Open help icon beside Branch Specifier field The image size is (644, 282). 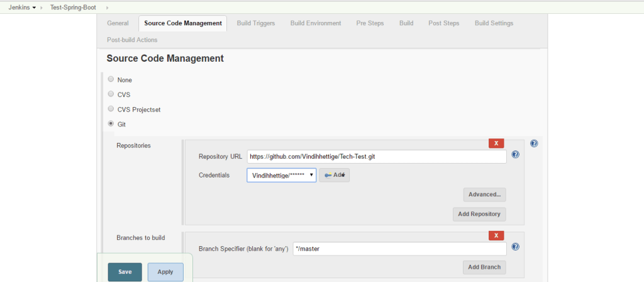(516, 247)
